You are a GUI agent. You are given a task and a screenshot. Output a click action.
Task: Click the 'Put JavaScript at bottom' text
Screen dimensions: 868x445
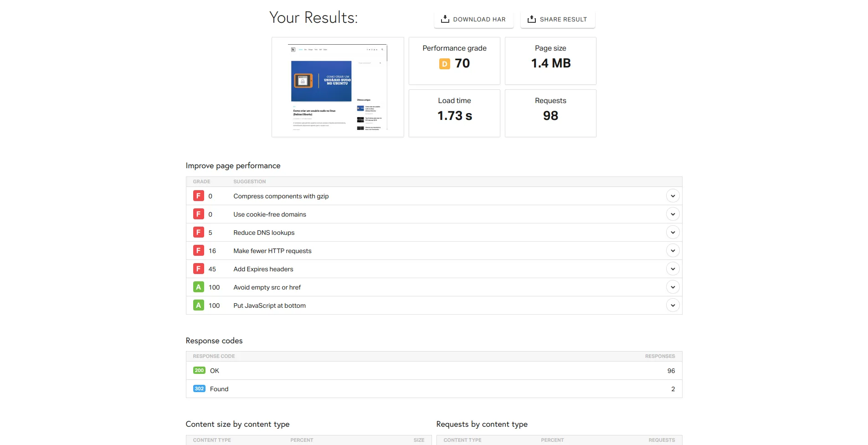coord(270,305)
